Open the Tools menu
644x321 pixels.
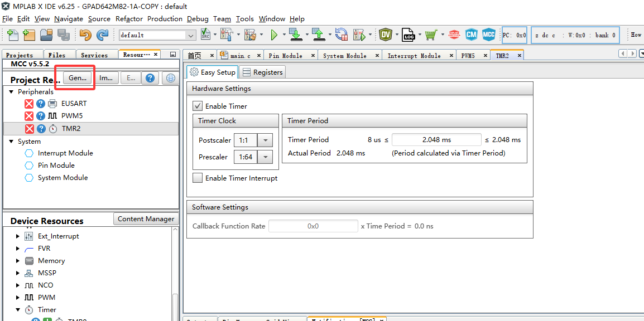point(245,19)
